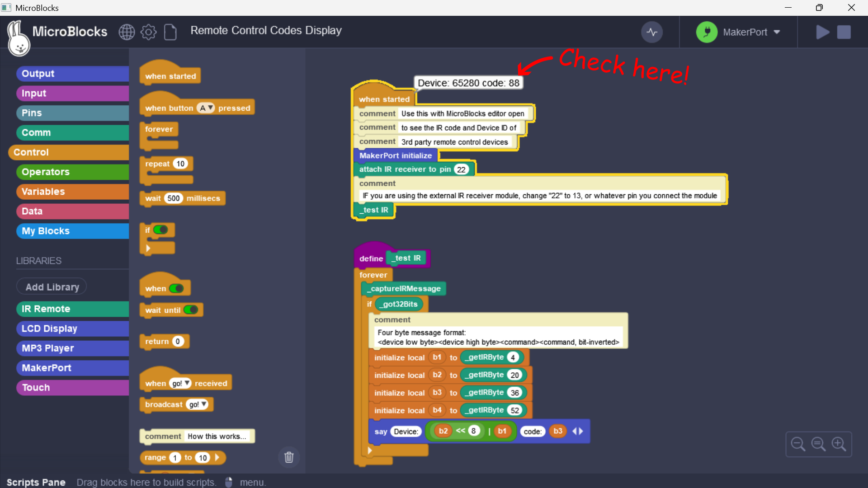Image resolution: width=868 pixels, height=488 pixels.
Task: Zoom in on the scripts pane
Action: 839,444
